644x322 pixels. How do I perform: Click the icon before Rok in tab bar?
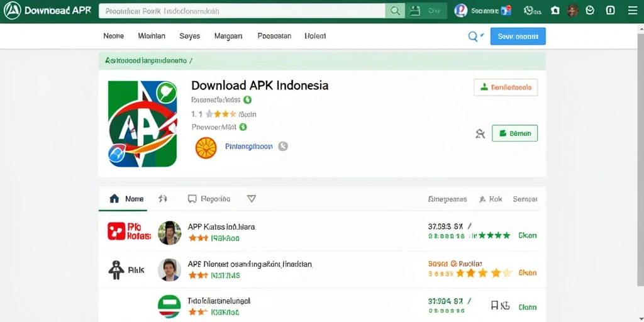tap(482, 199)
